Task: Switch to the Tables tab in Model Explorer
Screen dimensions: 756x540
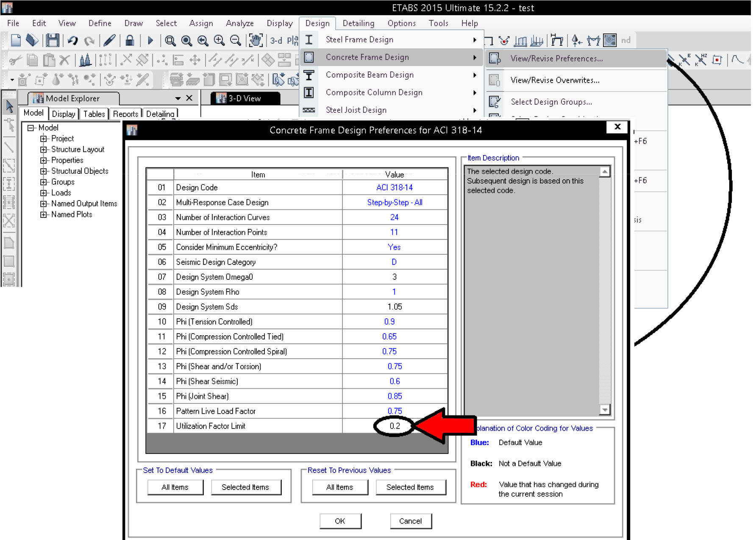Action: 94,114
